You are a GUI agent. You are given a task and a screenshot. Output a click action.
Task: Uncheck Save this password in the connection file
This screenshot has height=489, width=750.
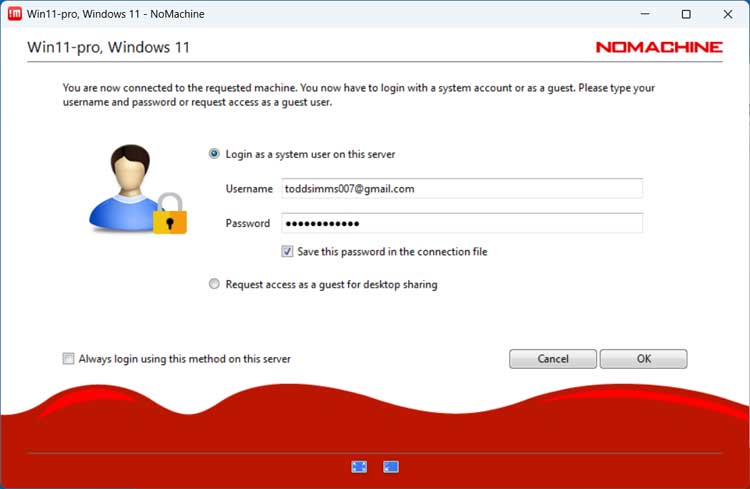point(287,251)
